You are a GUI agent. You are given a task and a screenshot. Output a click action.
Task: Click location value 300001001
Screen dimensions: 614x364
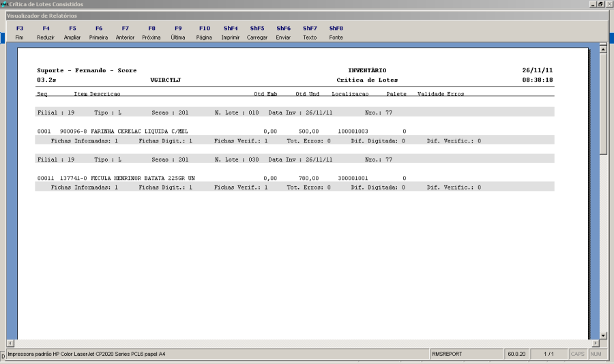(x=353, y=178)
